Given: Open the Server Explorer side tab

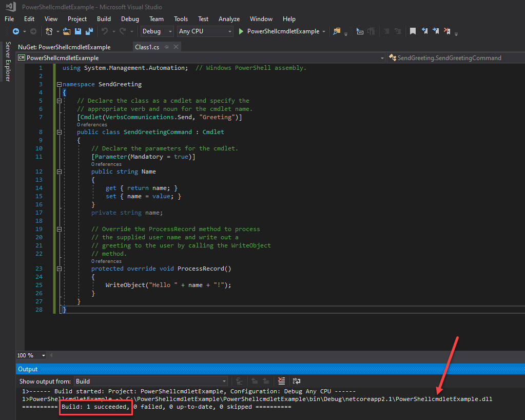Looking at the screenshot, I should point(8,62).
